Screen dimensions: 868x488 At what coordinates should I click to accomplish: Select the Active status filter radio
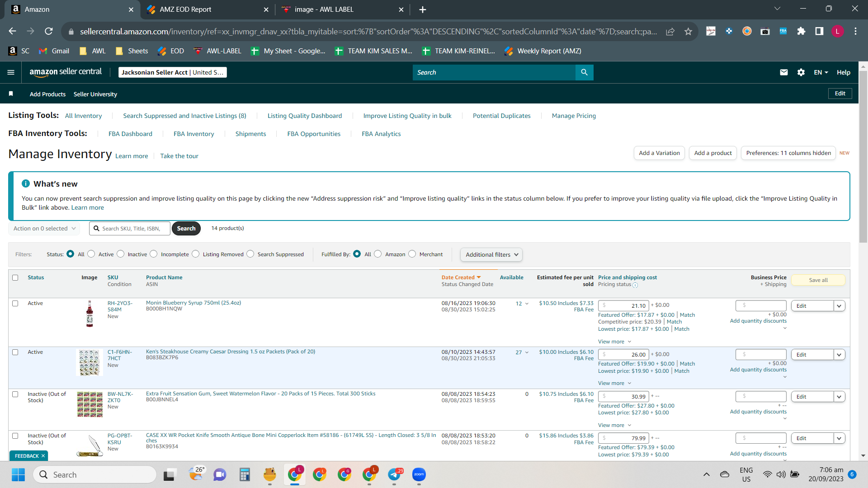pyautogui.click(x=91, y=254)
